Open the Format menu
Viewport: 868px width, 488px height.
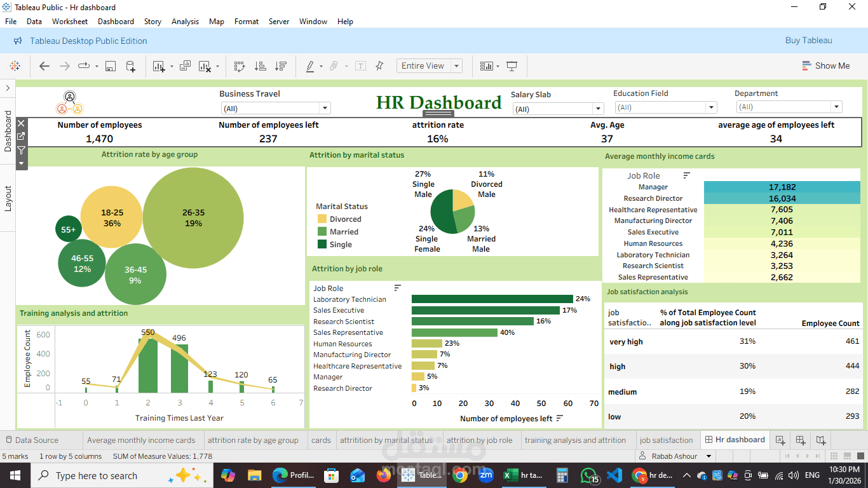247,22
